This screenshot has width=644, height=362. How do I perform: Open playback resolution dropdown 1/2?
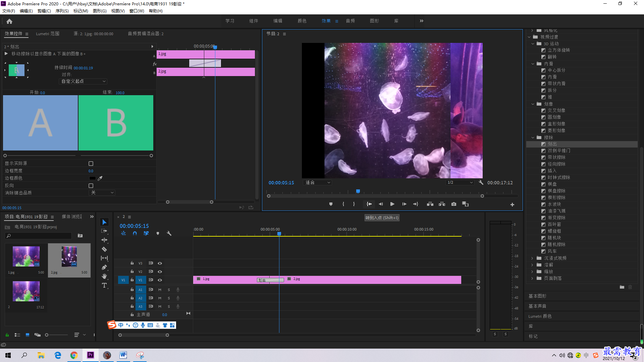click(460, 183)
